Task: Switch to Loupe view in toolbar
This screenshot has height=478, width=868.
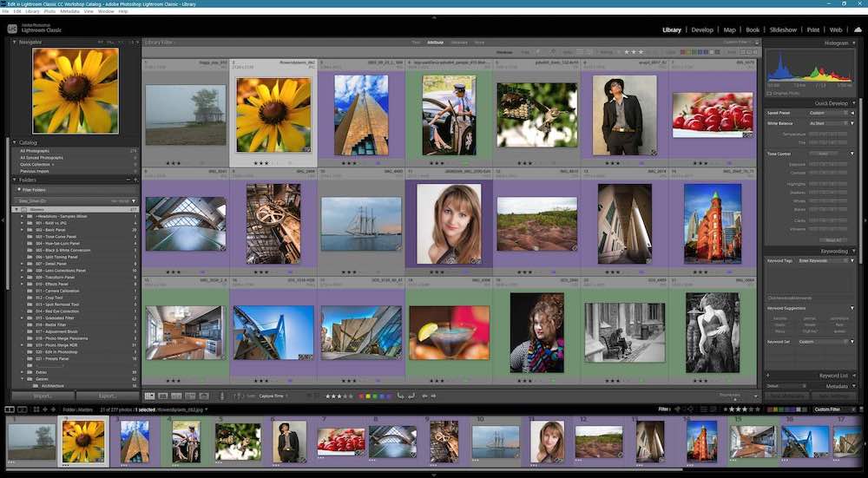Action: pos(163,396)
